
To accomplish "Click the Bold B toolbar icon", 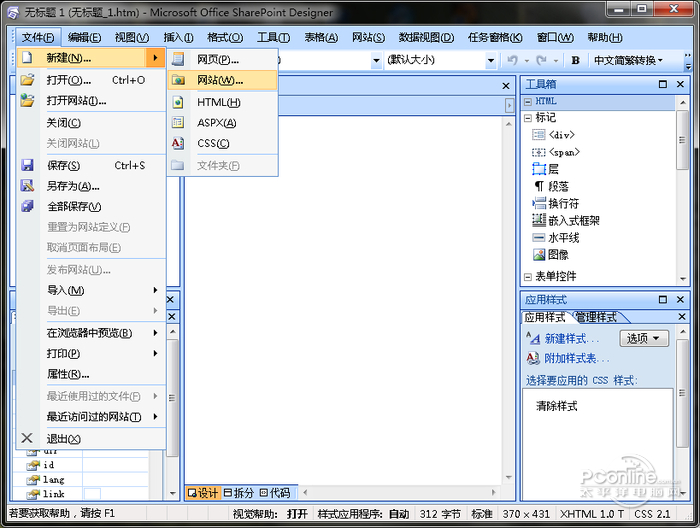I will click(x=575, y=60).
